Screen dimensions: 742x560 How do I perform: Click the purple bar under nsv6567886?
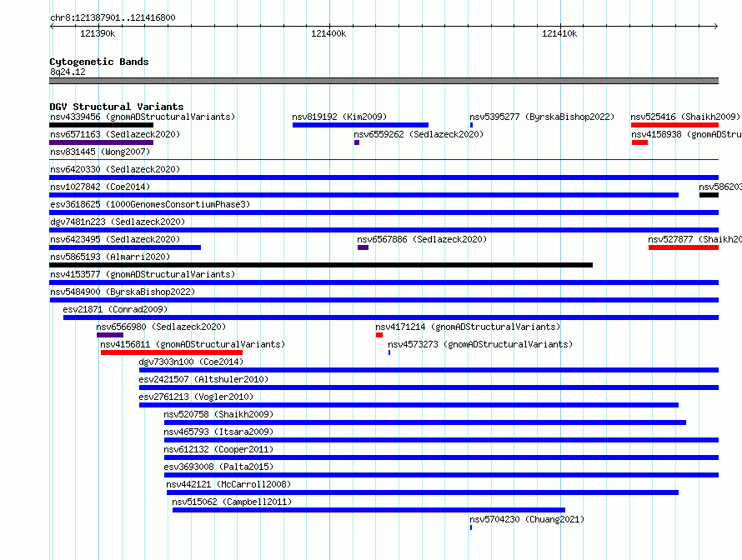tap(363, 247)
